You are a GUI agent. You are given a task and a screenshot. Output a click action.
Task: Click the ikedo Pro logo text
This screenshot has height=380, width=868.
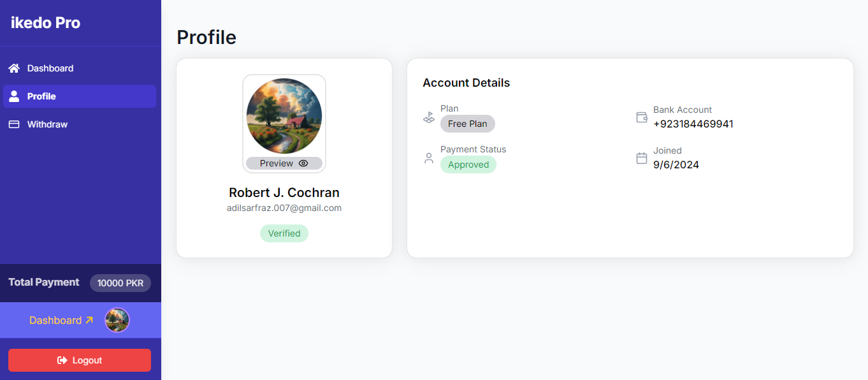click(45, 23)
